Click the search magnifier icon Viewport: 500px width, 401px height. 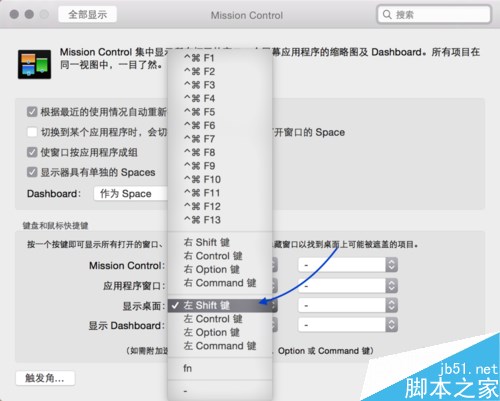pos(387,14)
